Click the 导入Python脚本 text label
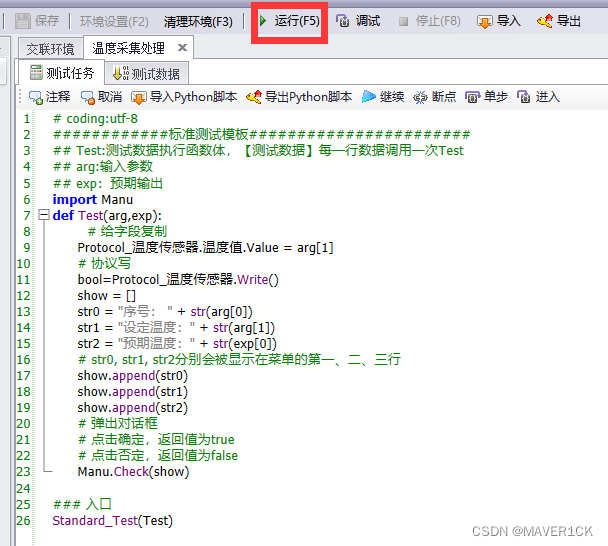This screenshot has height=546, width=608. tap(193, 97)
